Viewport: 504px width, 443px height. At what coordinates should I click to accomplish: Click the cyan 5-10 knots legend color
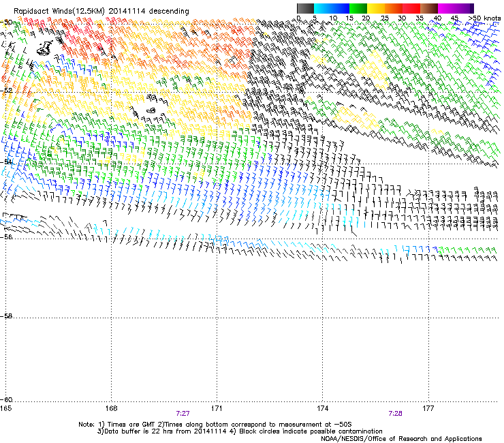(x=322, y=8)
